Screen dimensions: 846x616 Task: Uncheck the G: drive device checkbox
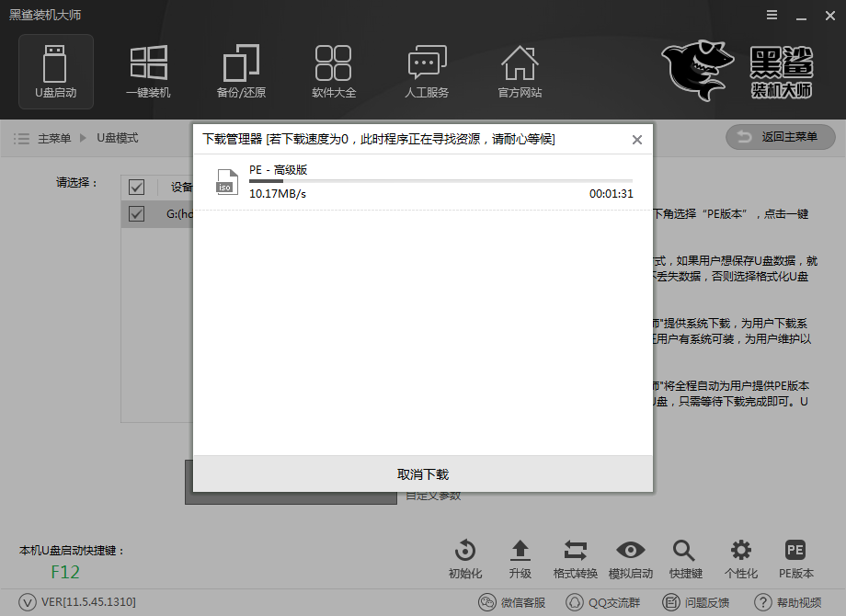[136, 213]
